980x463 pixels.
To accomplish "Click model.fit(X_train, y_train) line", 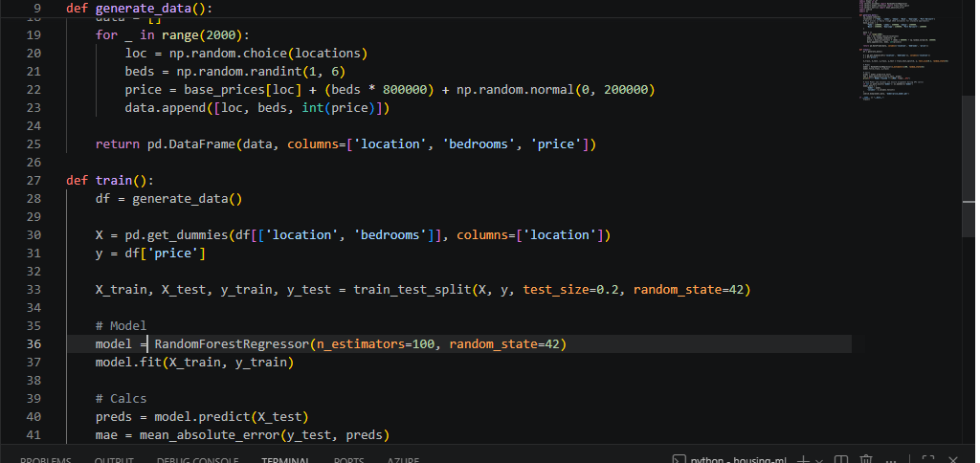I will 194,362.
